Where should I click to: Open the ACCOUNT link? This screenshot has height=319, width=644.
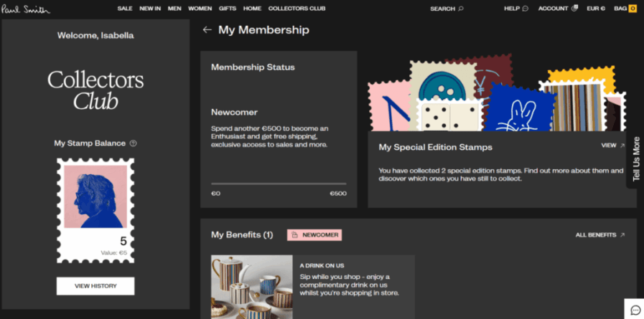(554, 9)
